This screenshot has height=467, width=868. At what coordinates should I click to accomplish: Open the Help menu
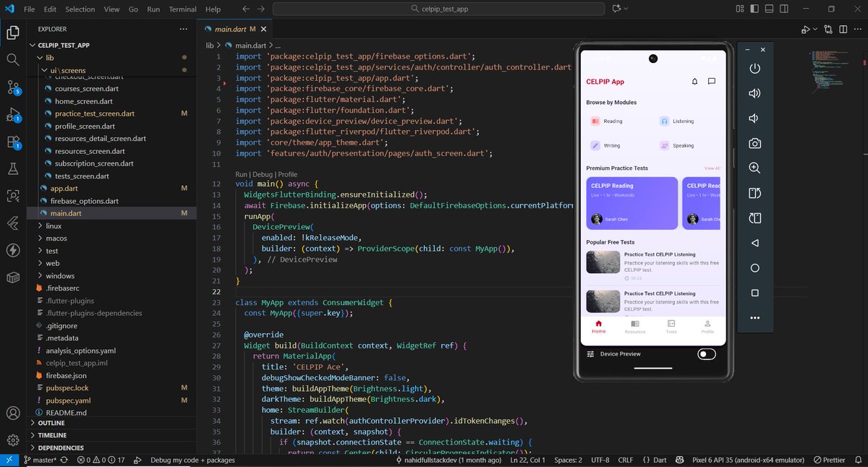213,9
